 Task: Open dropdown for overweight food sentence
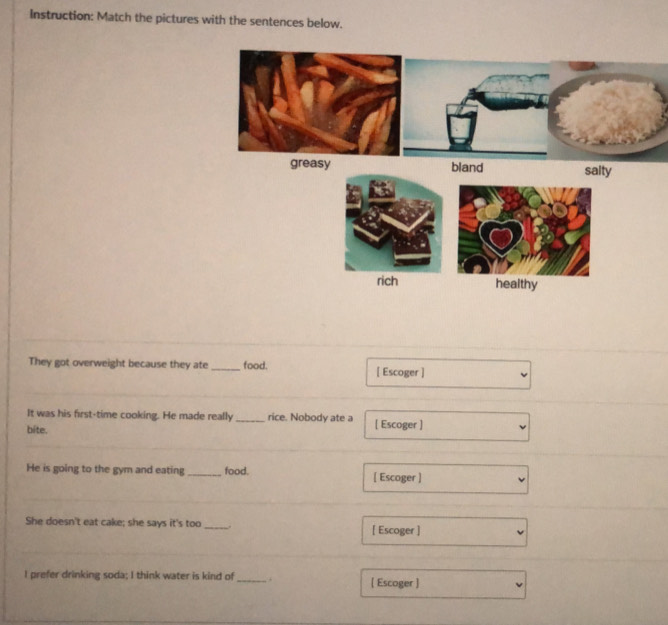(x=448, y=373)
